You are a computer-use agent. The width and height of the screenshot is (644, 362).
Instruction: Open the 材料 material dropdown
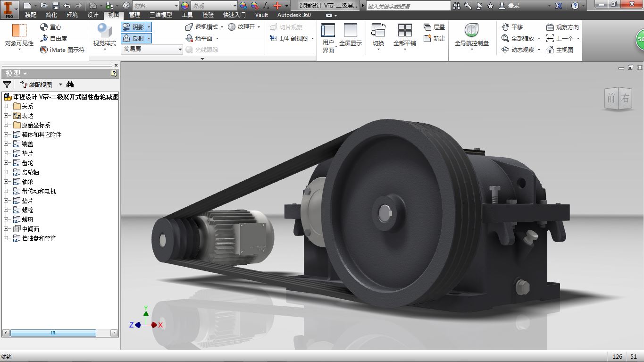click(x=155, y=6)
